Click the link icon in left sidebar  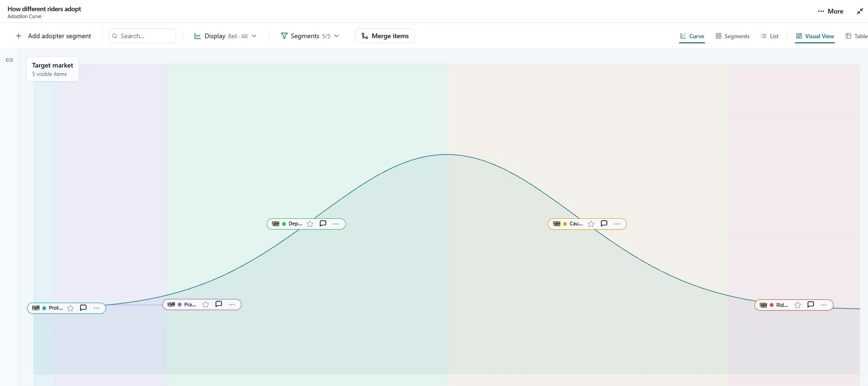[9, 60]
